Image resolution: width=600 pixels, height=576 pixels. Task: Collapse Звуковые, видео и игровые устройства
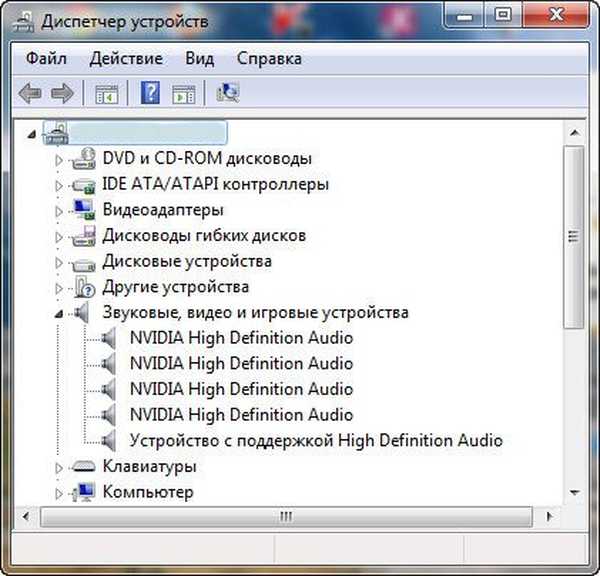coord(58,313)
